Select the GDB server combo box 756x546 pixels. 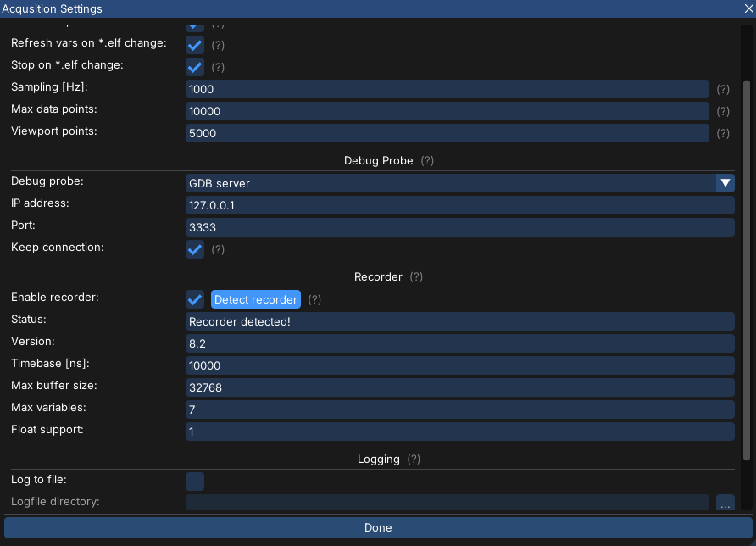tap(449, 183)
